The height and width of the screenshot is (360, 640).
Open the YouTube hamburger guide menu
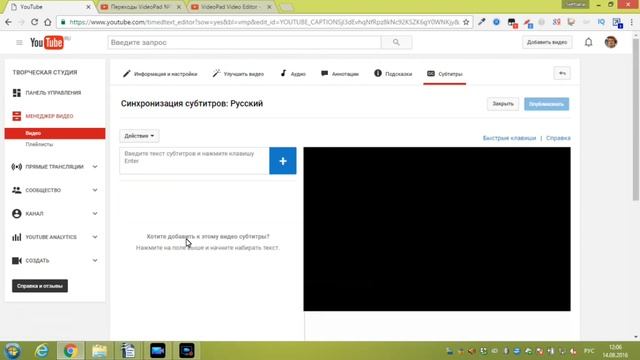click(19, 42)
